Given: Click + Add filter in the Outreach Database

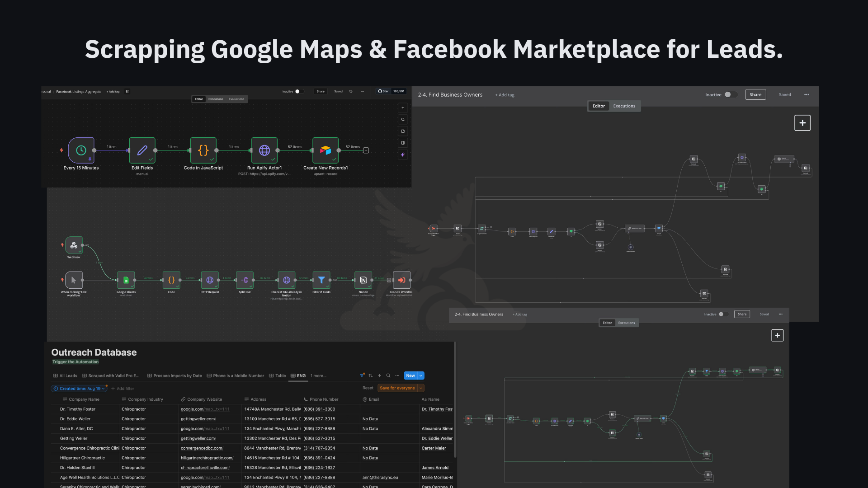Looking at the screenshot, I should [x=123, y=388].
